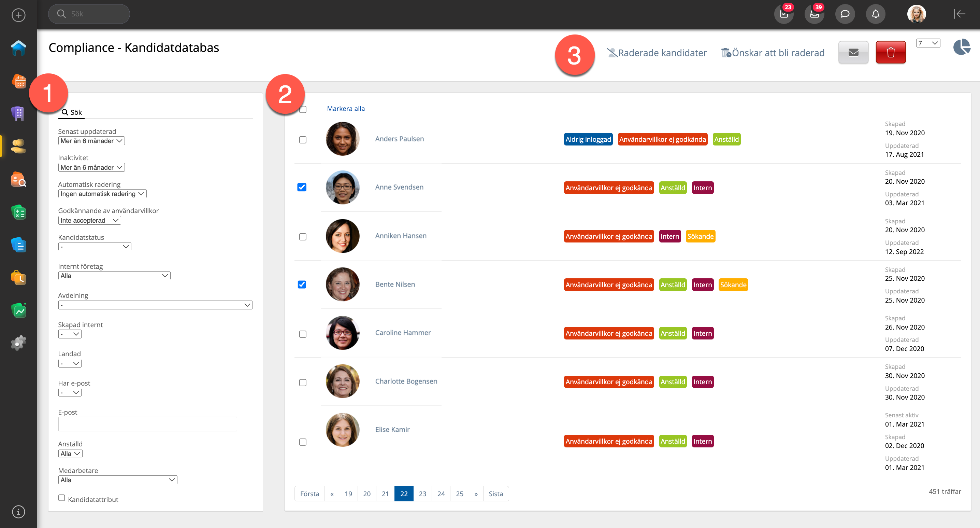Click the red trash delete button
This screenshot has height=528, width=980.
coord(890,52)
